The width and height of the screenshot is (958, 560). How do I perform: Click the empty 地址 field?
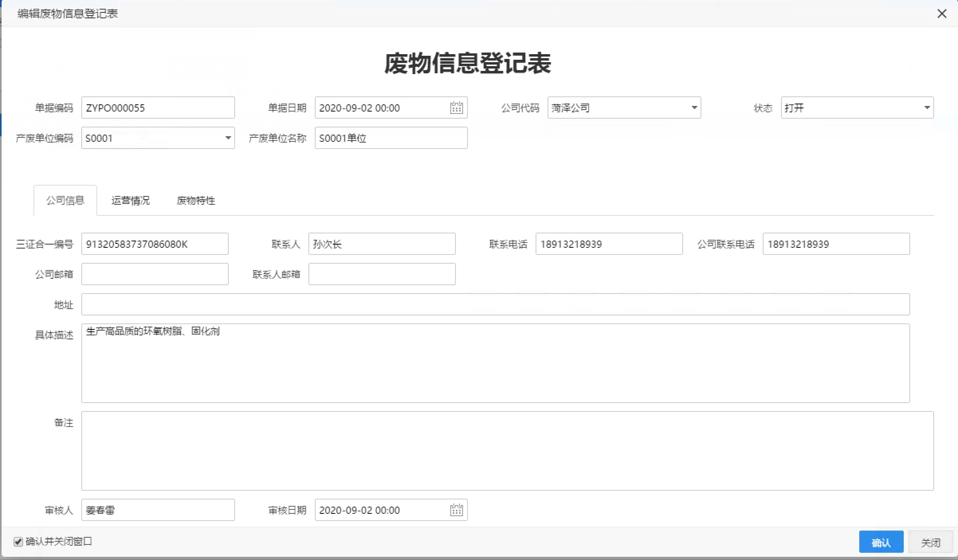(496, 304)
